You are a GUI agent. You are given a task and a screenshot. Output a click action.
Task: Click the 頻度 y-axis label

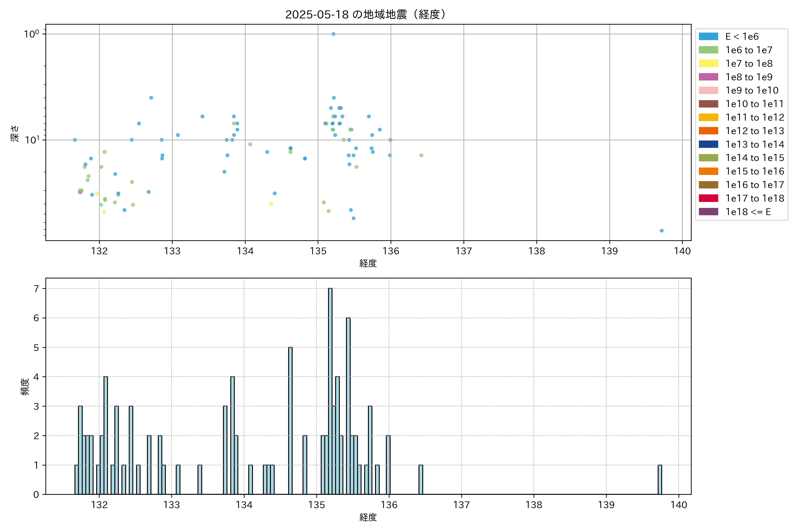[25, 387]
